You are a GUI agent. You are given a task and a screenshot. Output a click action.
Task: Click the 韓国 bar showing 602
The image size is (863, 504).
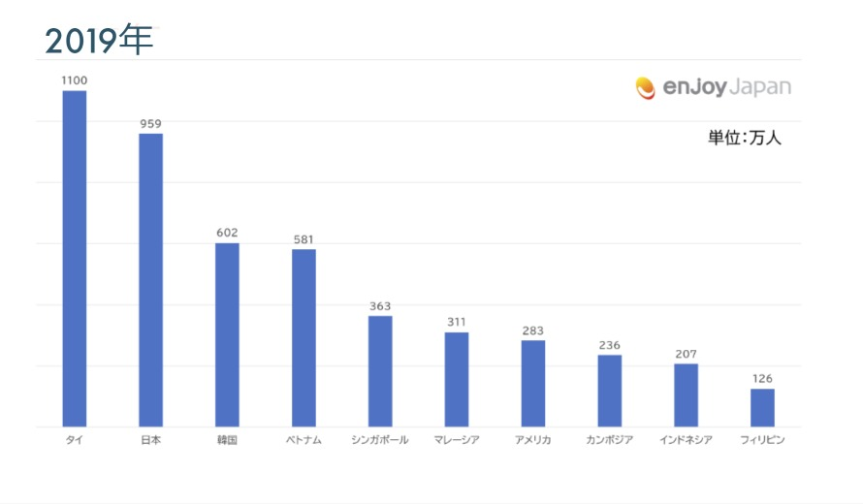[227, 334]
